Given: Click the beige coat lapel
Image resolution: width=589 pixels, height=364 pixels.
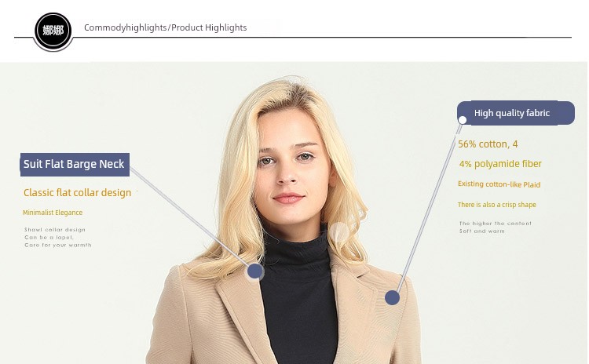Looking at the screenshot, I should click(x=240, y=315).
